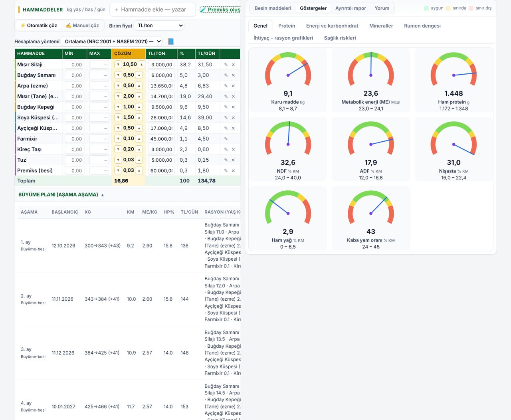Delete the Premiks (besi) row with x icon
The image size is (511, 420).
tap(233, 170)
